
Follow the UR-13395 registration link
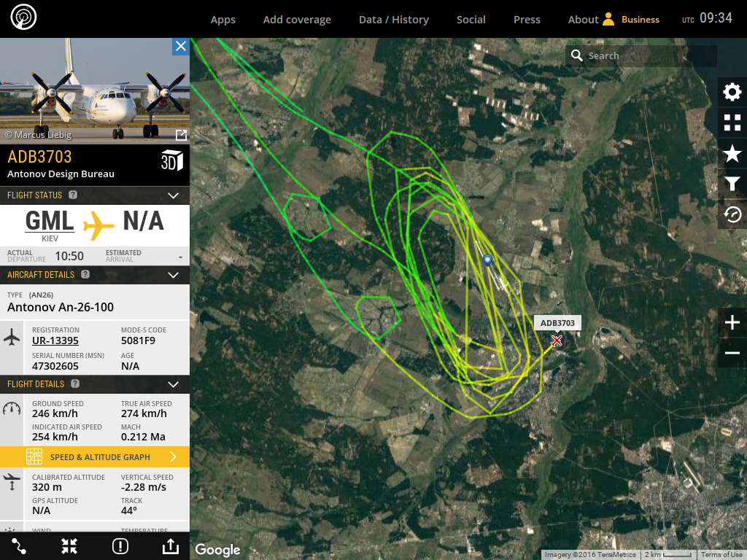pos(55,341)
